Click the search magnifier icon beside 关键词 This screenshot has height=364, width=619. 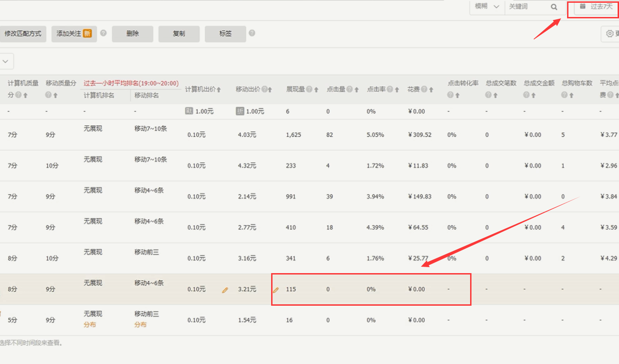(554, 7)
